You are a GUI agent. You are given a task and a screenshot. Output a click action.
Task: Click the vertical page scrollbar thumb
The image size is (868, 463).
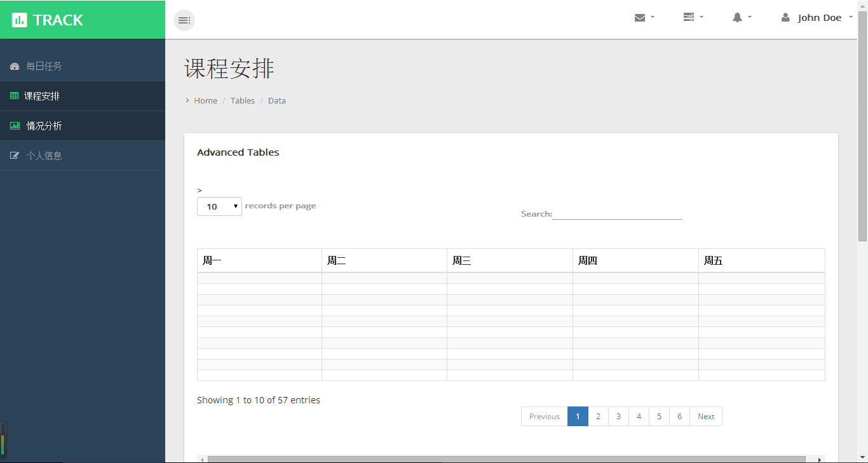[x=862, y=126]
